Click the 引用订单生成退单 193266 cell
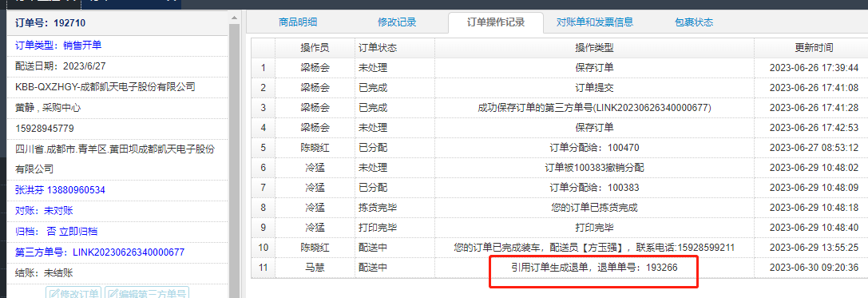Image resolution: width=868 pixels, height=298 pixels. pyautogui.click(x=594, y=267)
